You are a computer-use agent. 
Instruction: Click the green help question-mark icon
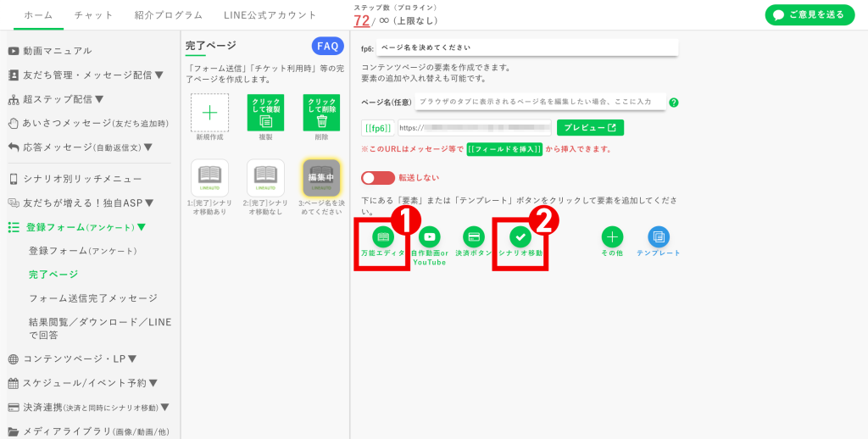[674, 103]
